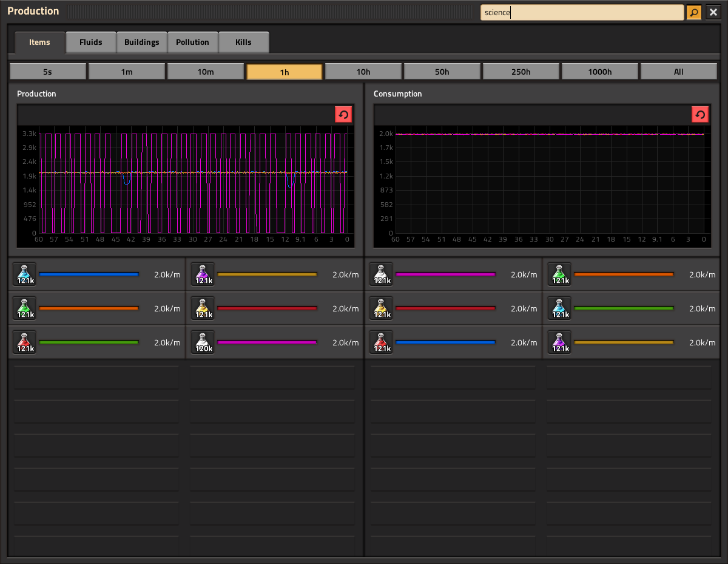Set the time span to All

point(679,72)
